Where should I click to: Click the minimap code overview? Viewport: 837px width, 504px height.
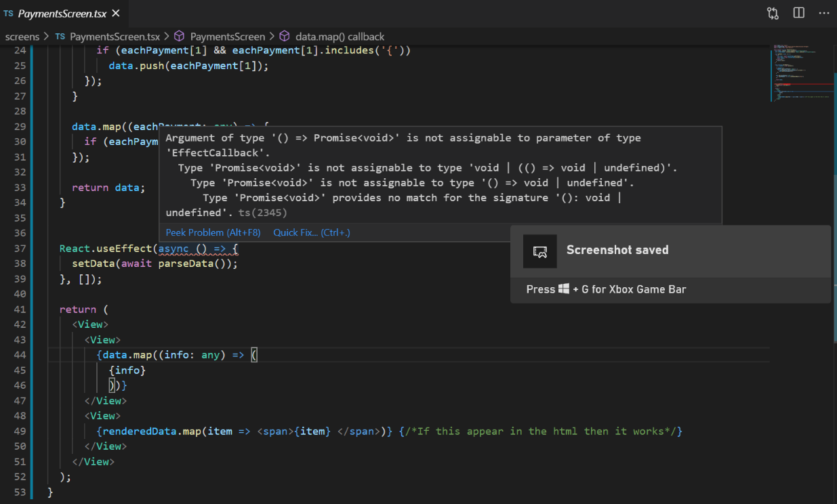click(x=803, y=72)
